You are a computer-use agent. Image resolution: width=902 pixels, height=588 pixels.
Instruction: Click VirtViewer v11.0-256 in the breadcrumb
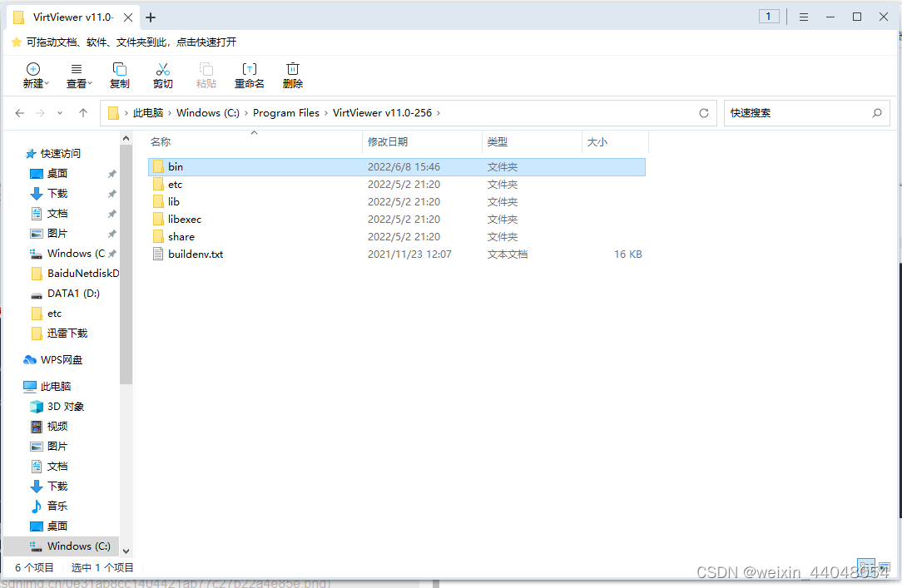point(382,112)
